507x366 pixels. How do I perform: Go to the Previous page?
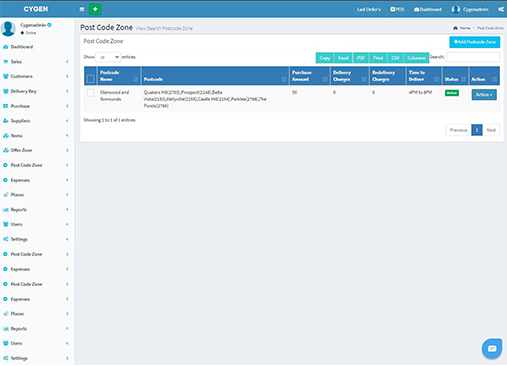click(x=459, y=130)
